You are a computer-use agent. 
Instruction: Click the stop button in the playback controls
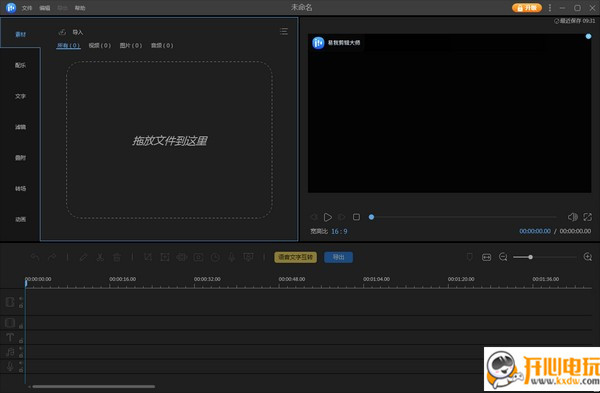click(x=356, y=217)
